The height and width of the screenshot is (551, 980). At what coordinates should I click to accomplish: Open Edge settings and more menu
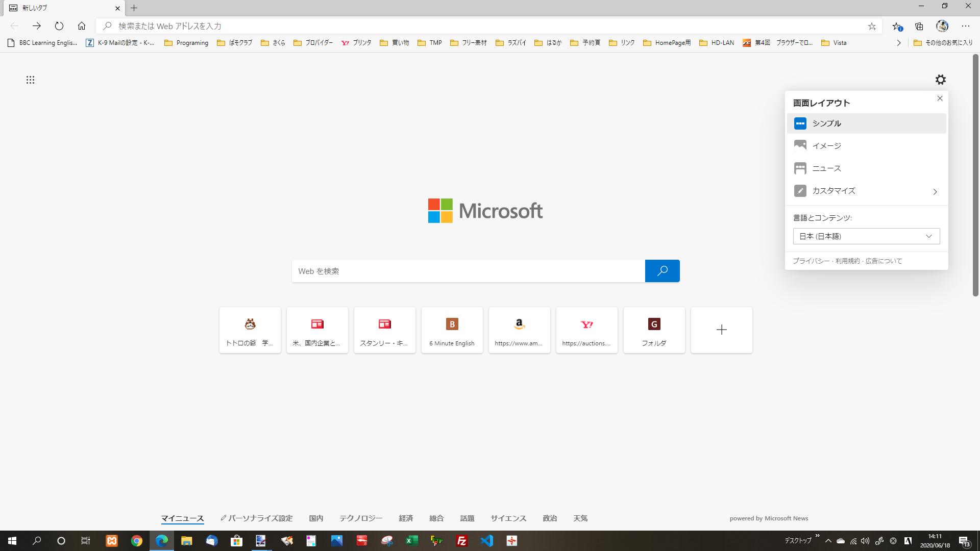[966, 26]
